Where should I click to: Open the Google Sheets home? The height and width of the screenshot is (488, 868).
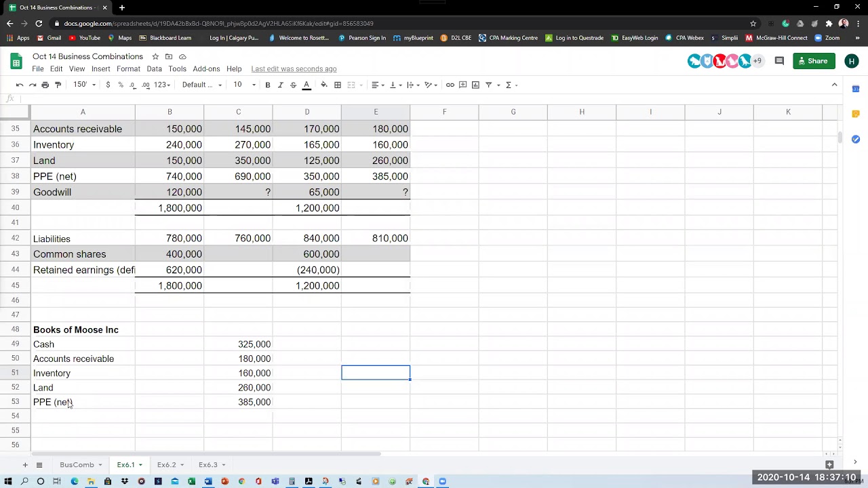click(16, 62)
